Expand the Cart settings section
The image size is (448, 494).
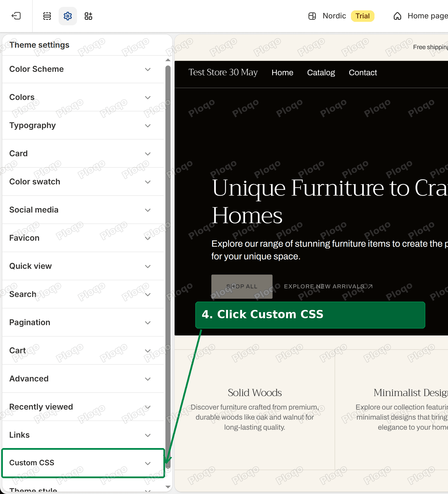click(83, 351)
